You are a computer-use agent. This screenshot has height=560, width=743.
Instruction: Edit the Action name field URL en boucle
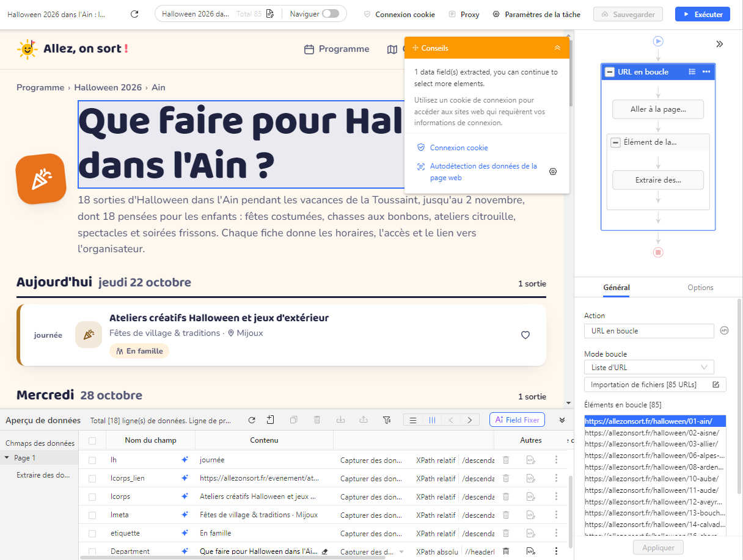tap(649, 331)
